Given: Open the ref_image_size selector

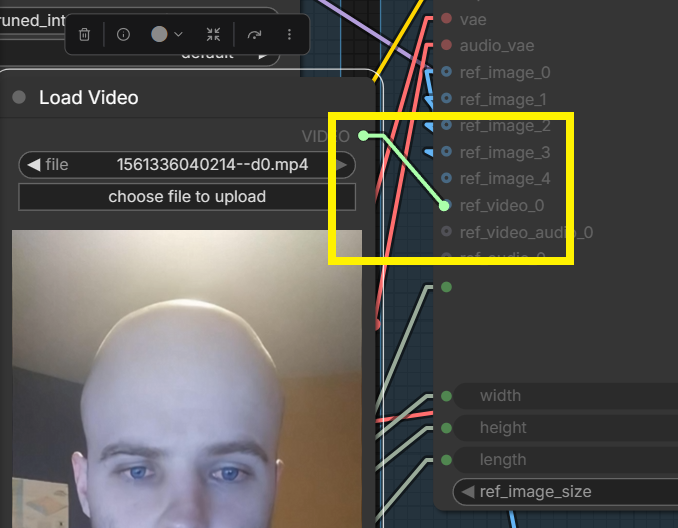Looking at the screenshot, I should 566,492.
